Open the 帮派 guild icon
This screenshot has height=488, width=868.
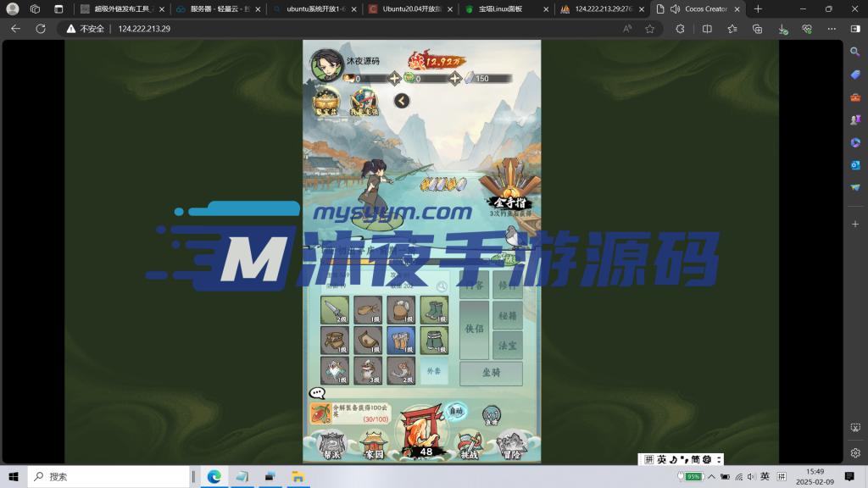tap(331, 444)
